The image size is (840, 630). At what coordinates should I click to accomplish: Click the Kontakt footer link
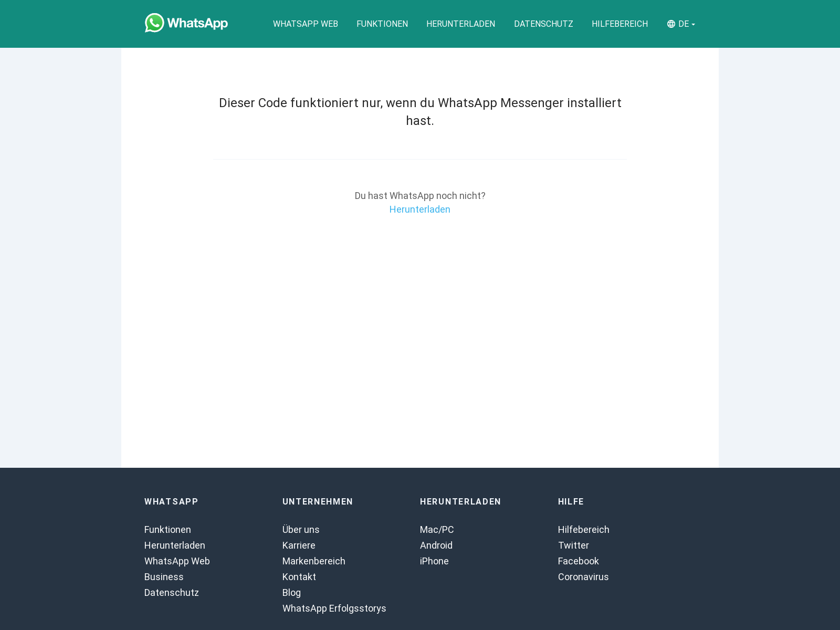coord(299,577)
